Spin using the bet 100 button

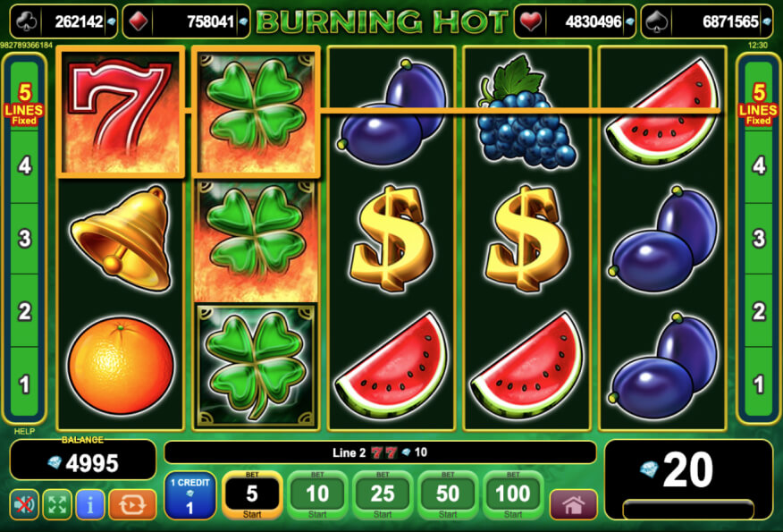513,495
